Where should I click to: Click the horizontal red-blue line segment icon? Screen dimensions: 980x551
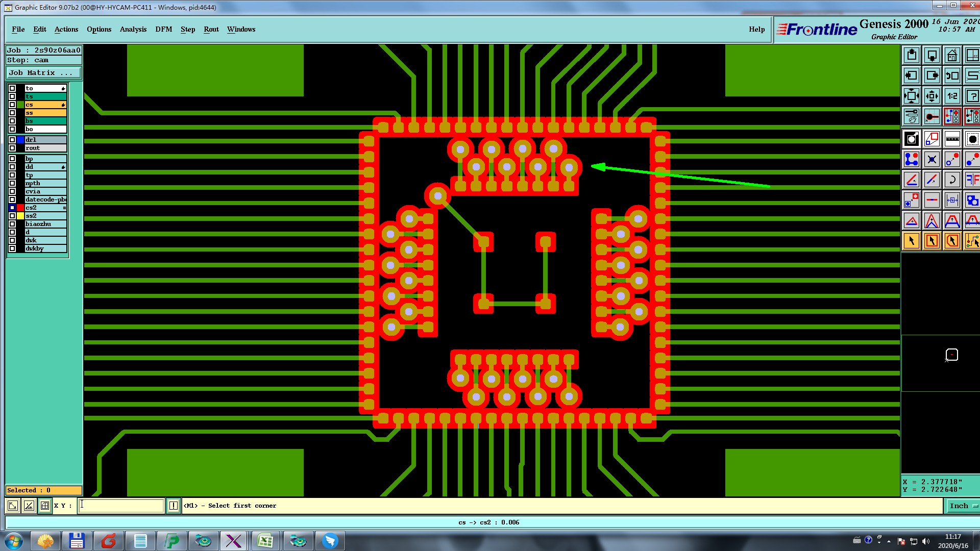click(932, 200)
